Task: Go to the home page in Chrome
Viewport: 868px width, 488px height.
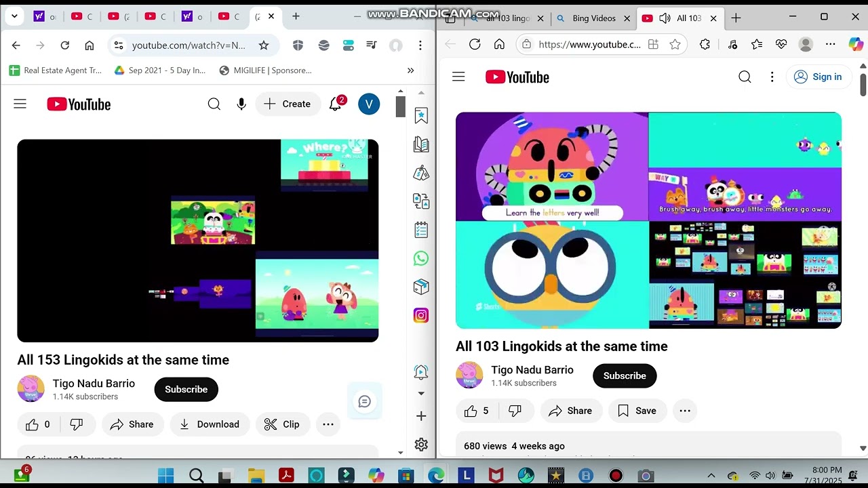Action: [89, 45]
